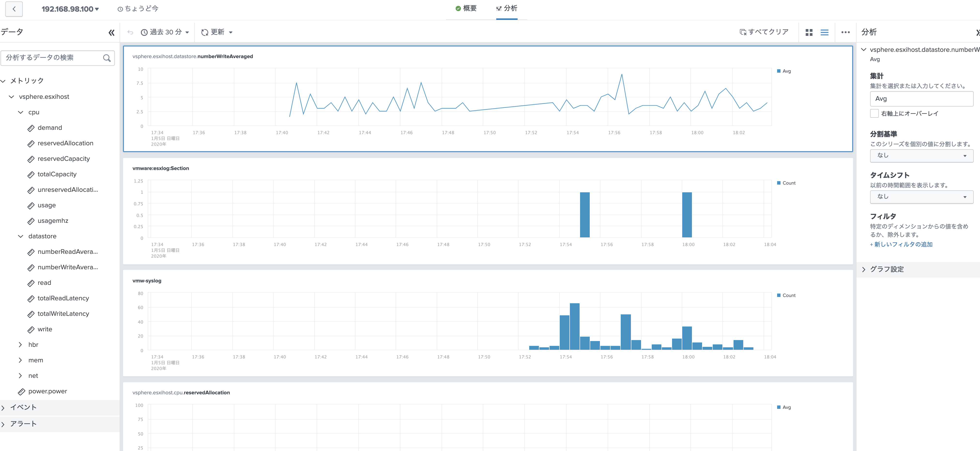
Task: Toggle Avg legend swatch in numberWriteAveraged chart
Action: 779,71
